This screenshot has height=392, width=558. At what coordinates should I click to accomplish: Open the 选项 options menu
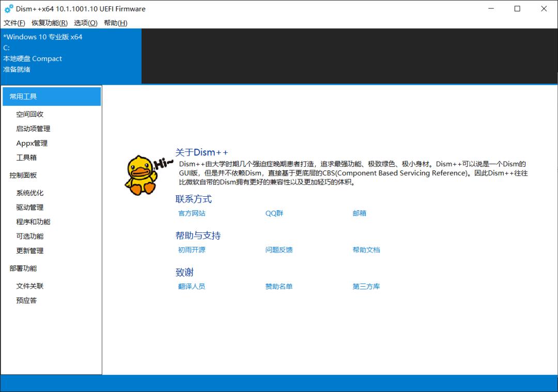coord(86,23)
